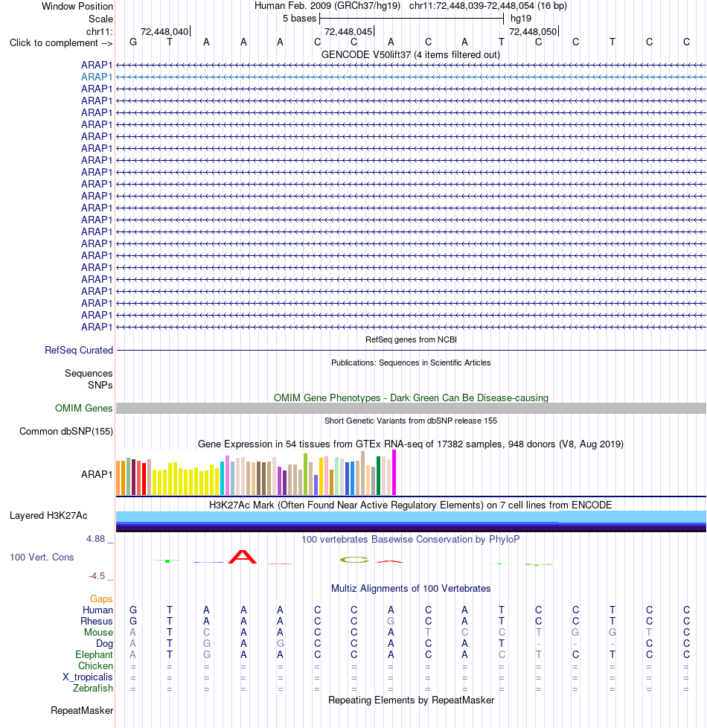Click the 'SNPs' track label

[100, 385]
